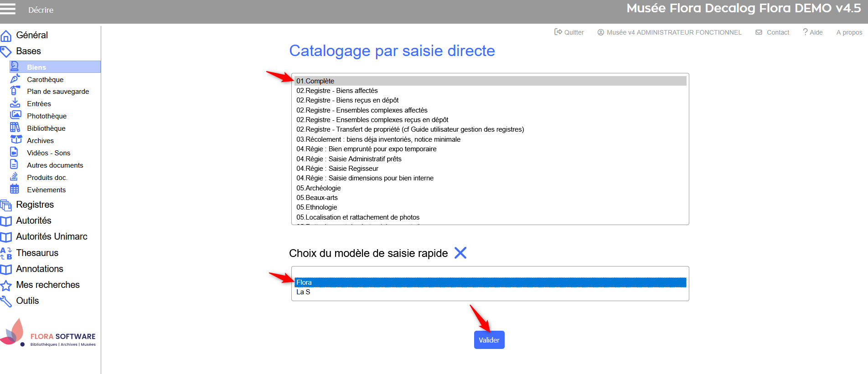Close the saisie rapide model chooser
Screen dimensions: 868x374
click(x=460, y=253)
